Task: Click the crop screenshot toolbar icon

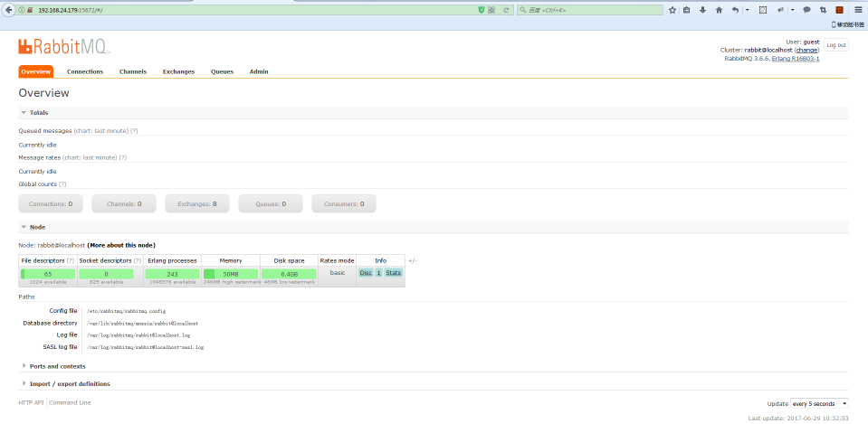Action: (823, 10)
